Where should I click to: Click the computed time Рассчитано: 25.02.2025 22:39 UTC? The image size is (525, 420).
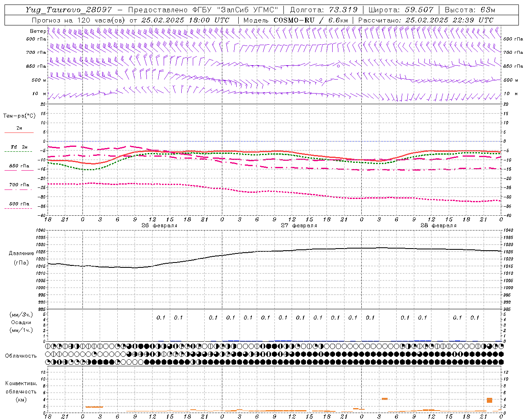[x=426, y=20]
